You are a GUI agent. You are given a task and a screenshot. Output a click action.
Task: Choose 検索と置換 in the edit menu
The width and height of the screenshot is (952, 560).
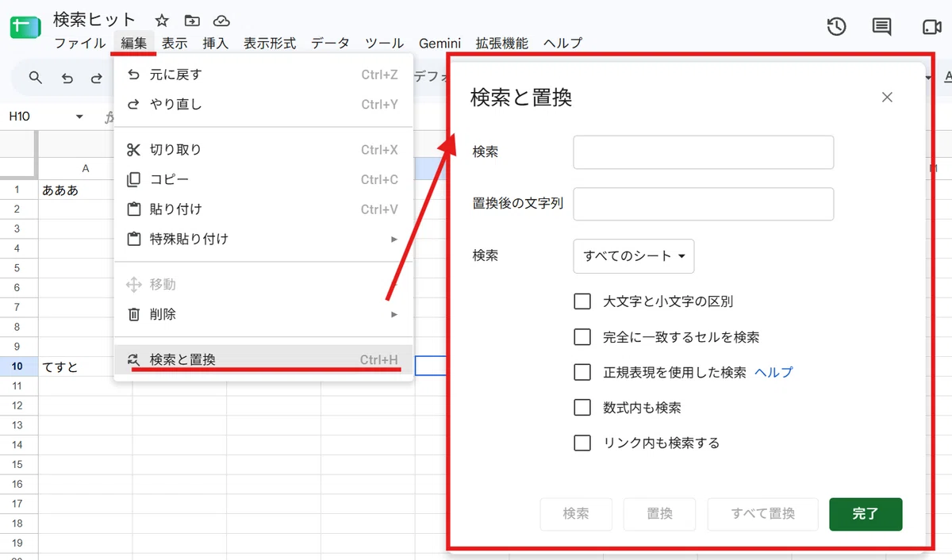pyautogui.click(x=263, y=359)
